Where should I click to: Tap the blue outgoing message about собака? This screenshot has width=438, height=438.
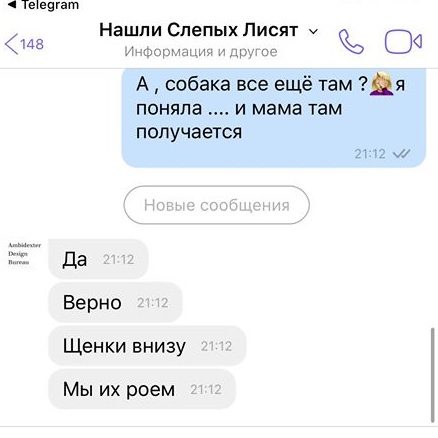(274, 117)
